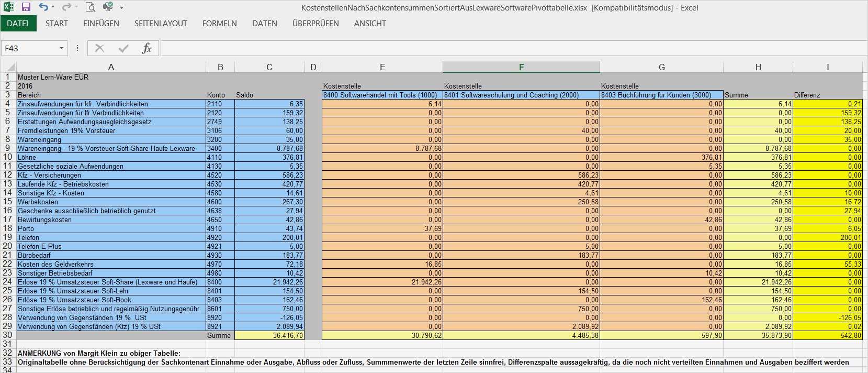868x373 pixels.
Task: Open the DATEN ribbon tab
Action: tap(265, 24)
